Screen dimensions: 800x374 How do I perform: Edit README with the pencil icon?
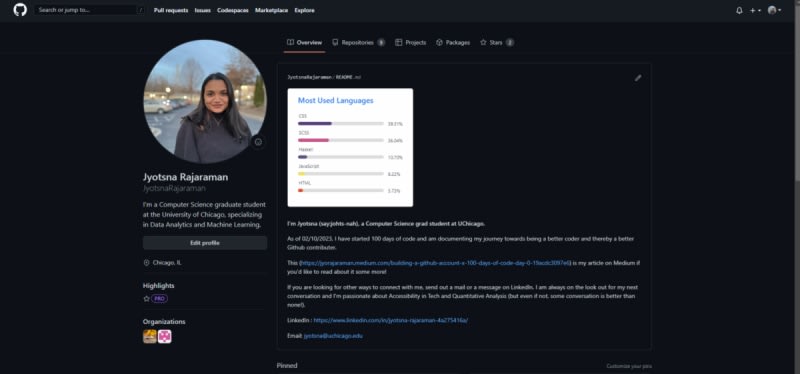[x=638, y=78]
